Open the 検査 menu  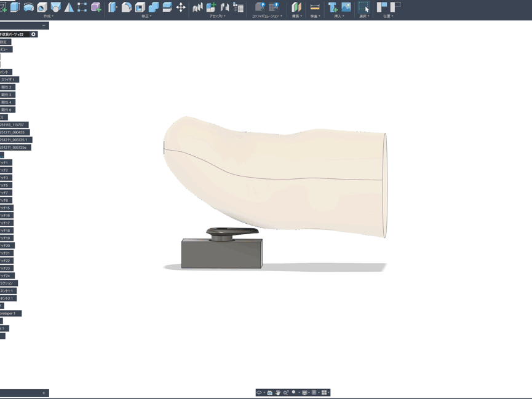[314, 16]
